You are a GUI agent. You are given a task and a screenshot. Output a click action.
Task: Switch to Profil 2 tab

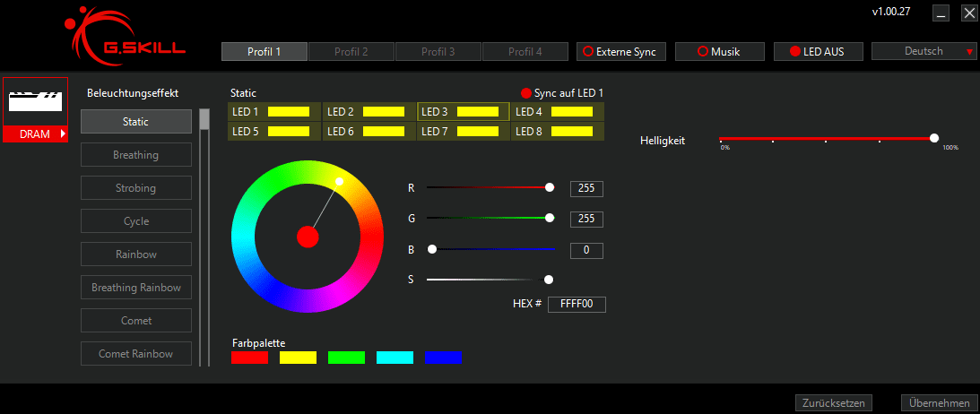point(351,52)
